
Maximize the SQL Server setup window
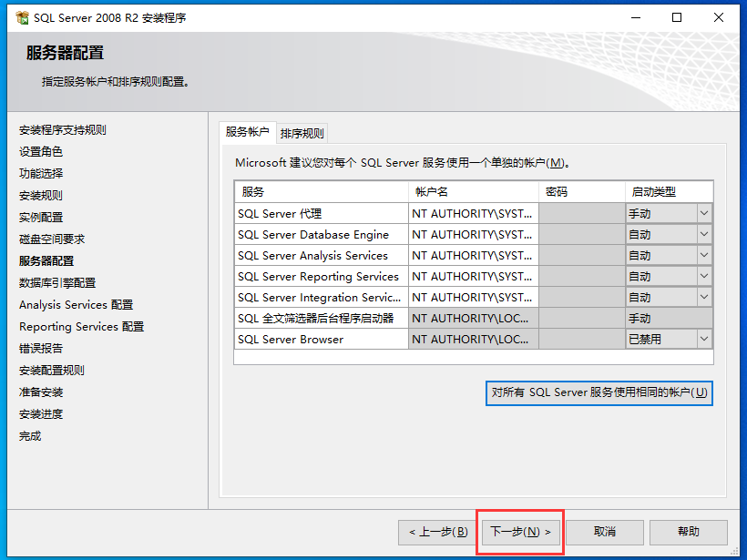[x=677, y=17]
